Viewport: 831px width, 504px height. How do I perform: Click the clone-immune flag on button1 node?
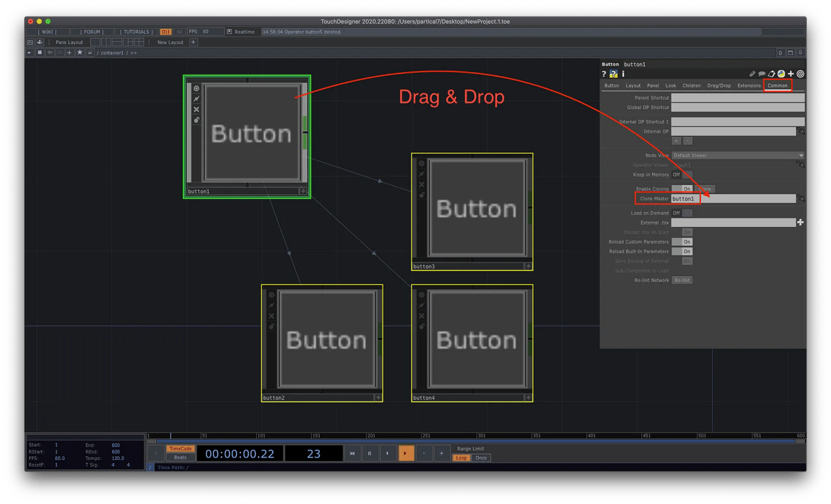coord(196,99)
